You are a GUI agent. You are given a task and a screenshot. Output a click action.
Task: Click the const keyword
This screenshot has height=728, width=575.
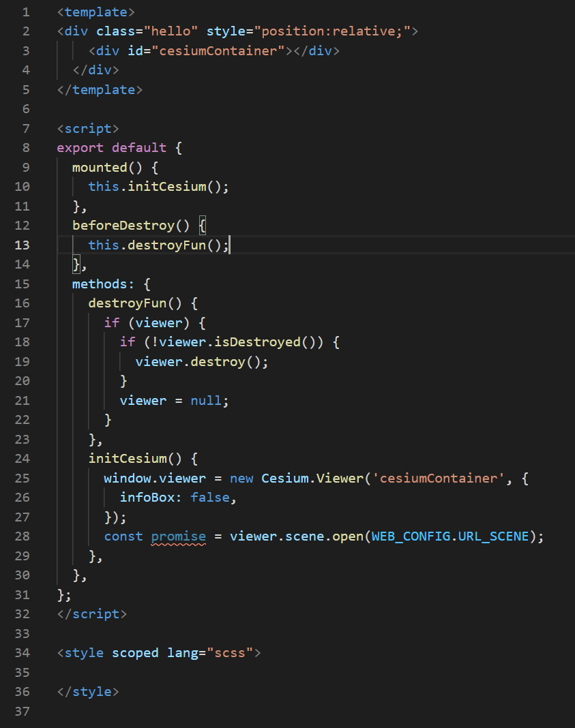123,536
